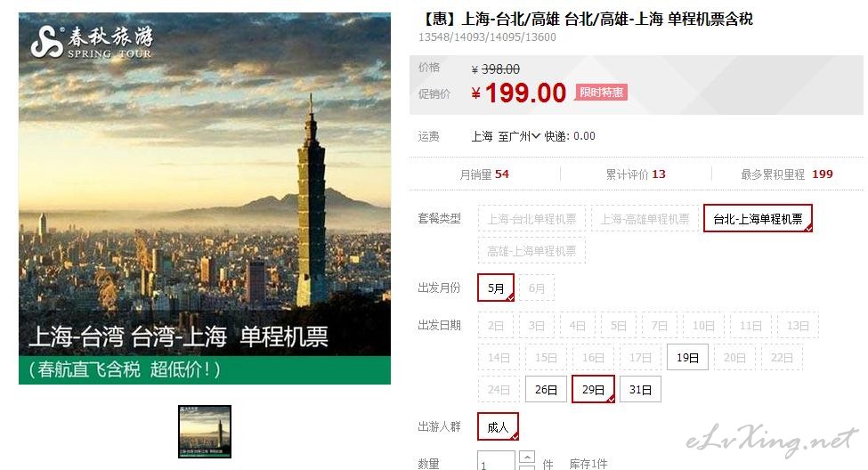This screenshot has height=470, width=868.
Task: Select 成人 traveler group option
Action: [x=498, y=426]
